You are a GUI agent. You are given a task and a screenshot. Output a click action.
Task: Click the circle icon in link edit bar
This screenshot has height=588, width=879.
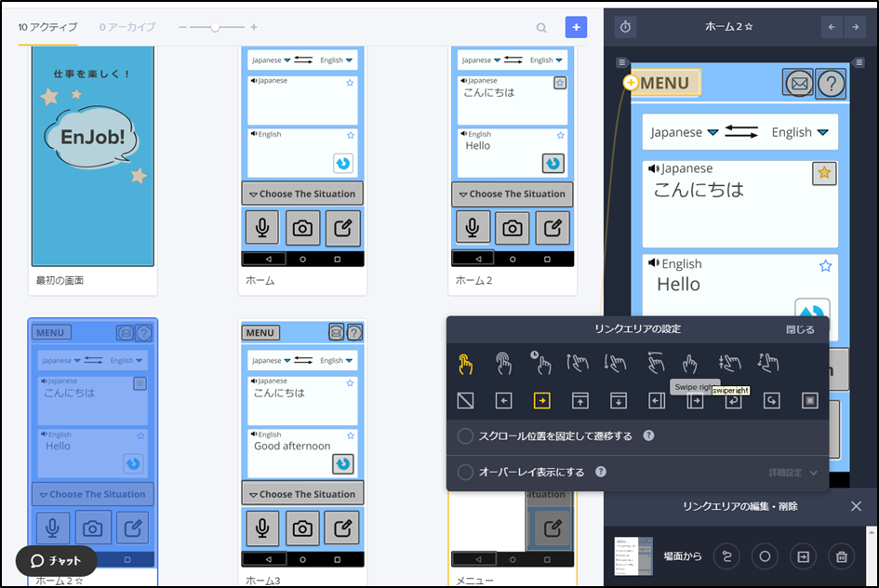click(x=765, y=556)
